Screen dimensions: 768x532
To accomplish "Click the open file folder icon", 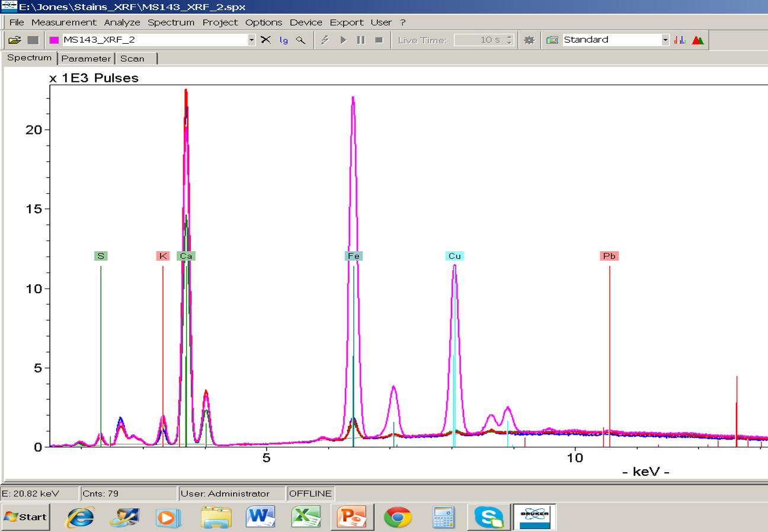I will coord(15,40).
